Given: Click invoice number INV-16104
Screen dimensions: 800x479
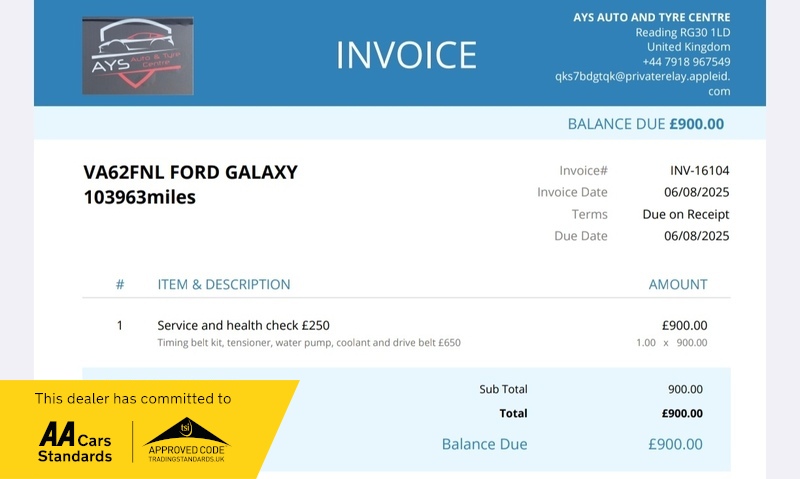Looking at the screenshot, I should point(699,170).
